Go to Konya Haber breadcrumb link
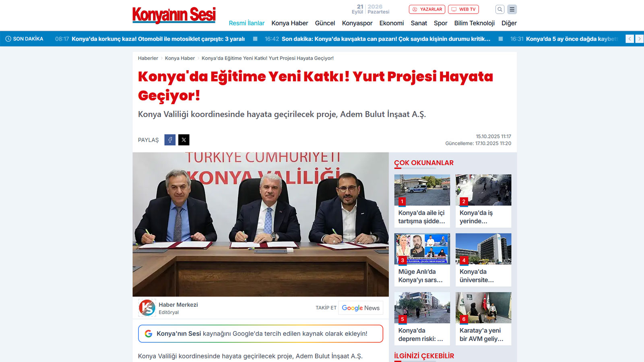The image size is (644, 362). click(x=180, y=58)
